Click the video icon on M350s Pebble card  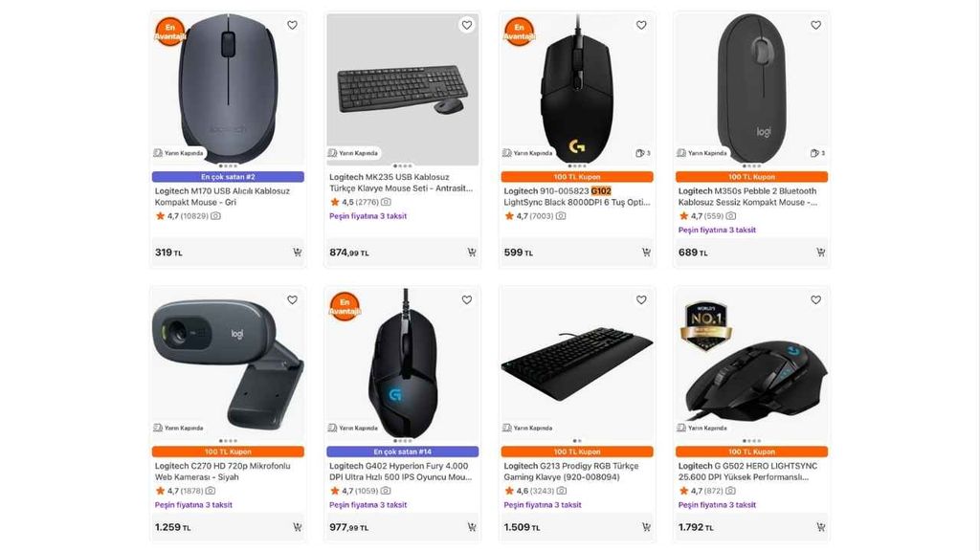pos(815,153)
